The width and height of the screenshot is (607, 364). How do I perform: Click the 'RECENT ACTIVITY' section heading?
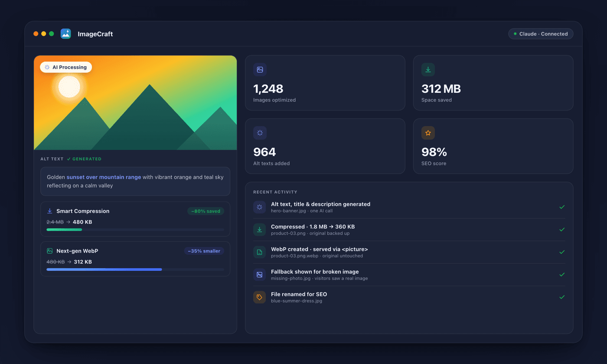[x=275, y=192]
